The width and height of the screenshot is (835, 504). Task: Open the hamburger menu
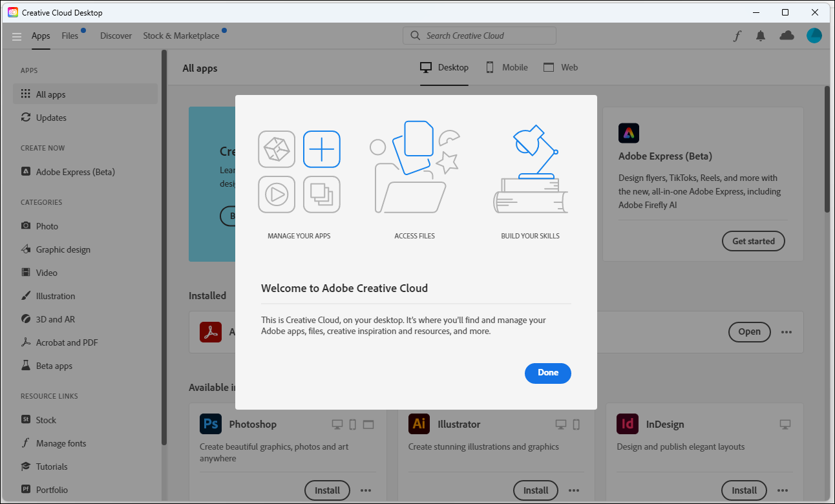point(16,36)
